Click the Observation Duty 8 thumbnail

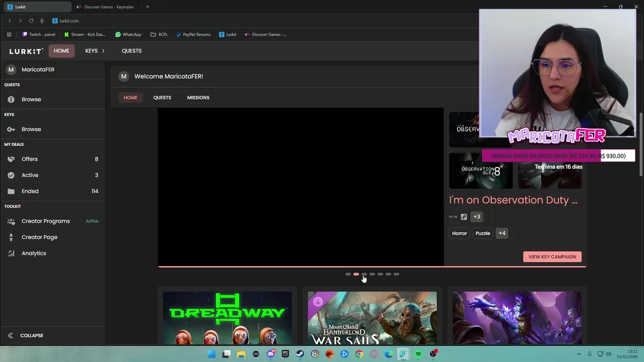[x=481, y=171]
